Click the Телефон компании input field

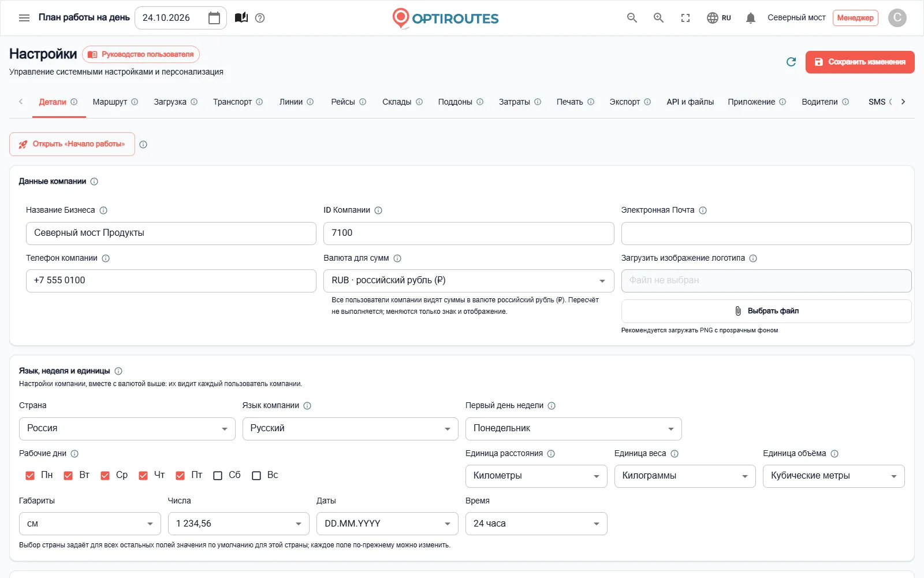[171, 281]
